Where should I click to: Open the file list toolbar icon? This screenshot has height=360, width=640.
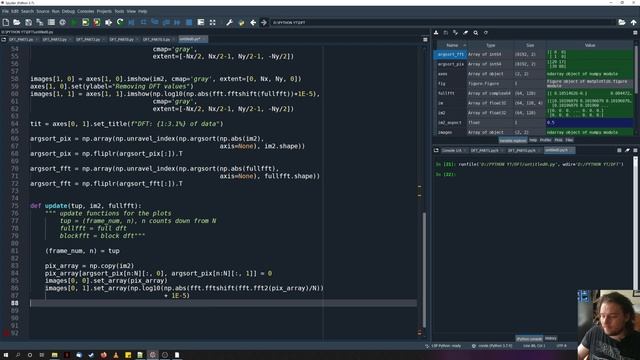[51, 22]
